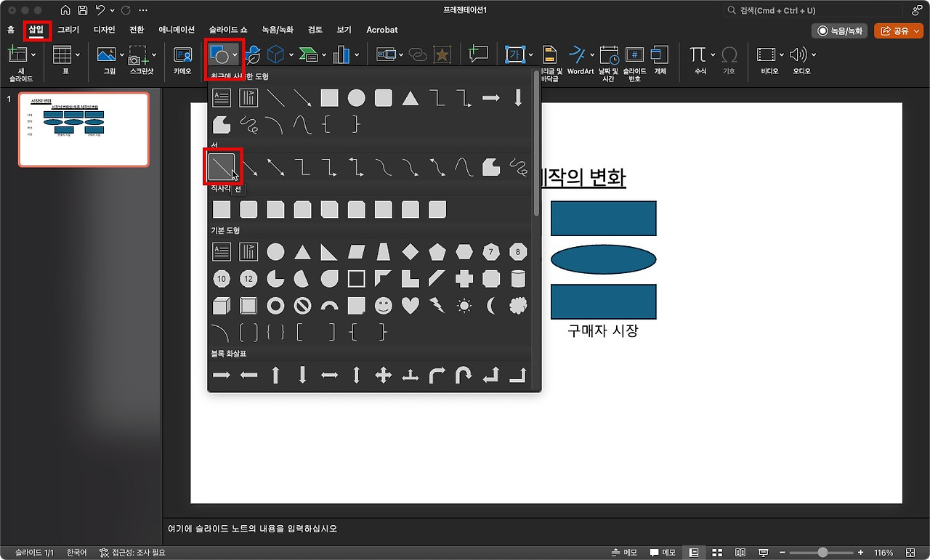Select the double-headed arrow line in 선 section

coord(275,168)
